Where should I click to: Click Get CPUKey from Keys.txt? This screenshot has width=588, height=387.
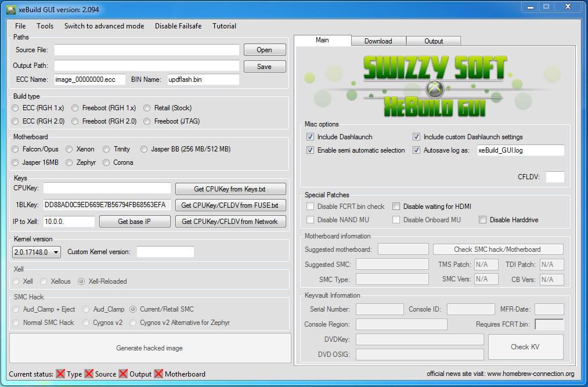pyautogui.click(x=230, y=189)
